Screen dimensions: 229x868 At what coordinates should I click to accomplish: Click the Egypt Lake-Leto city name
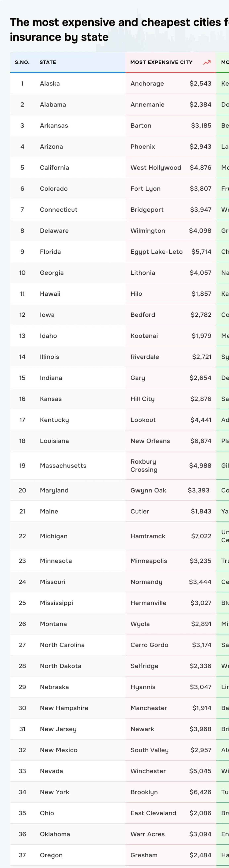click(x=156, y=252)
